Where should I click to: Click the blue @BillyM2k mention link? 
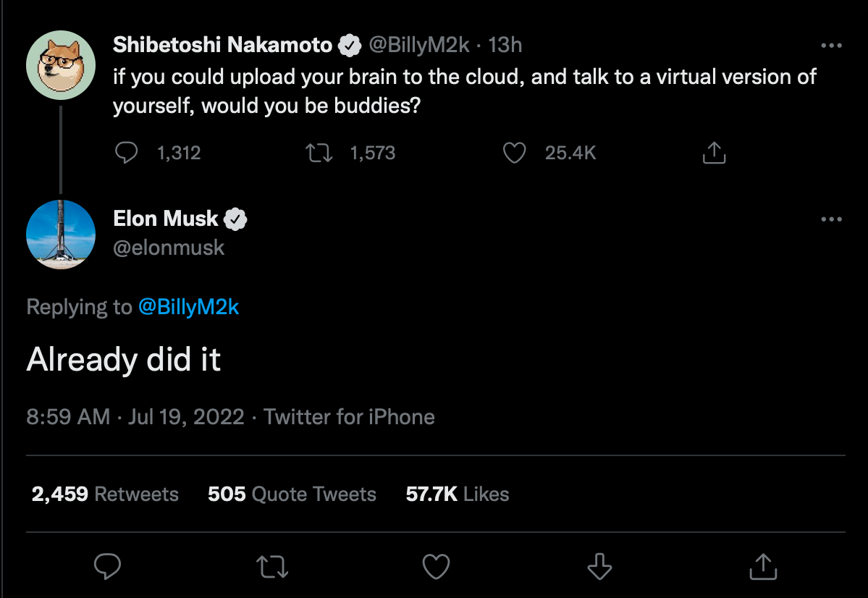(188, 307)
